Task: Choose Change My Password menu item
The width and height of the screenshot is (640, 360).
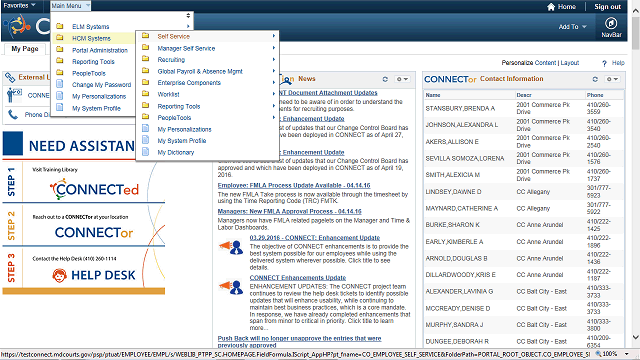Action: coord(102,85)
